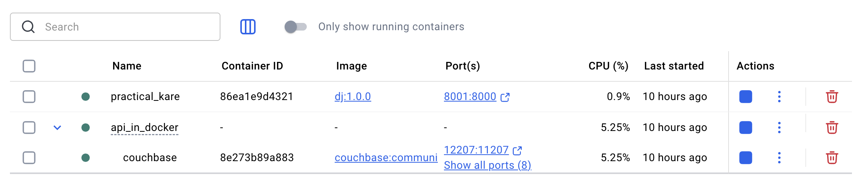The width and height of the screenshot is (868, 181).
Task: Open more actions for practical_kare
Action: (x=779, y=97)
